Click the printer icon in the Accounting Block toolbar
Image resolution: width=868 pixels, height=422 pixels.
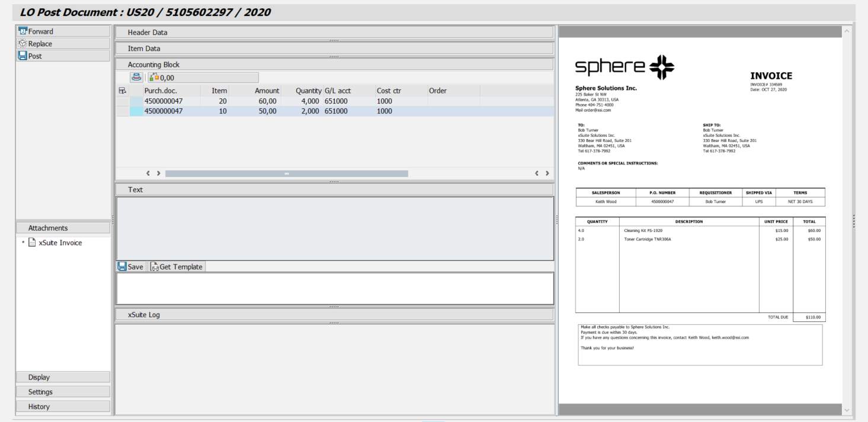click(136, 76)
